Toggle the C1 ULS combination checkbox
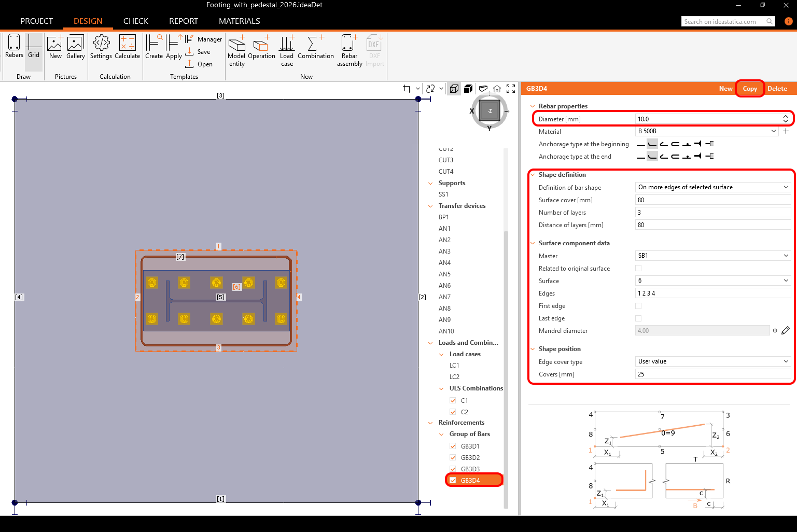Viewport: 797px width, 532px height. coord(453,400)
